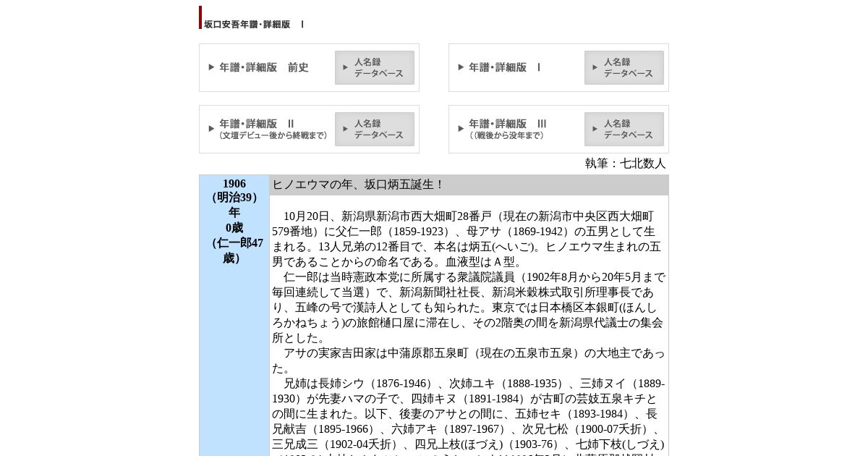The height and width of the screenshot is (456, 868).
Task: Click heading ヒノエウマの年、坂口炳五誕生！
Action: (358, 185)
